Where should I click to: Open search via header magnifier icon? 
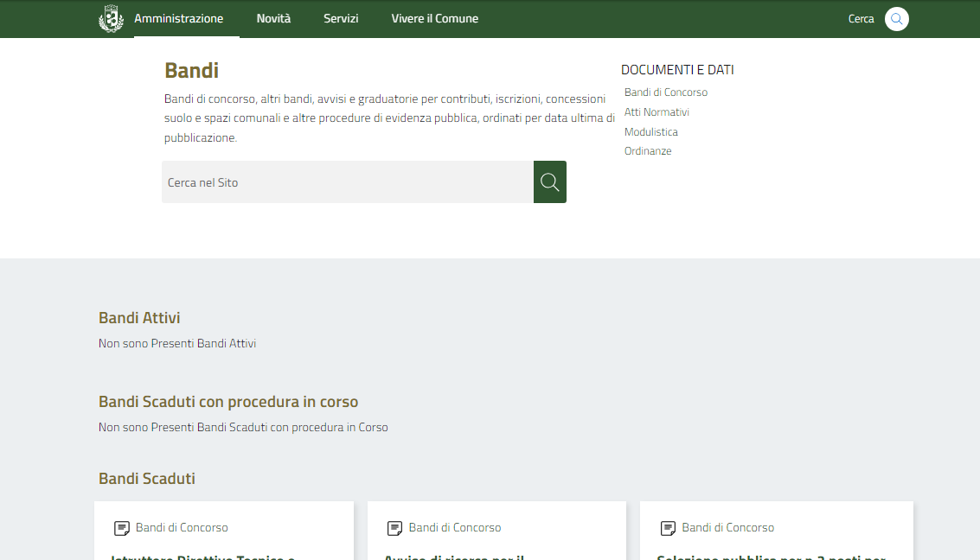896,19
